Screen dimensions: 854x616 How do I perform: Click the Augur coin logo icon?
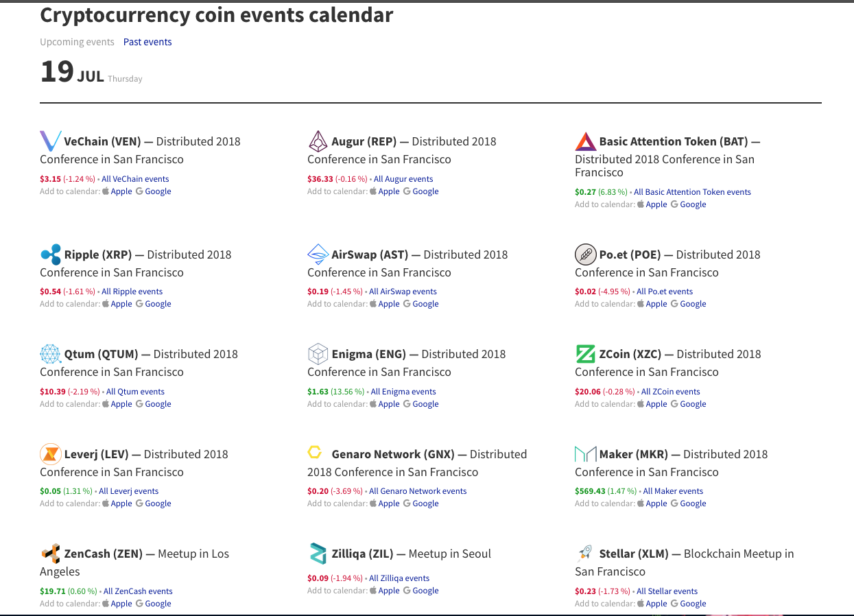pos(318,141)
